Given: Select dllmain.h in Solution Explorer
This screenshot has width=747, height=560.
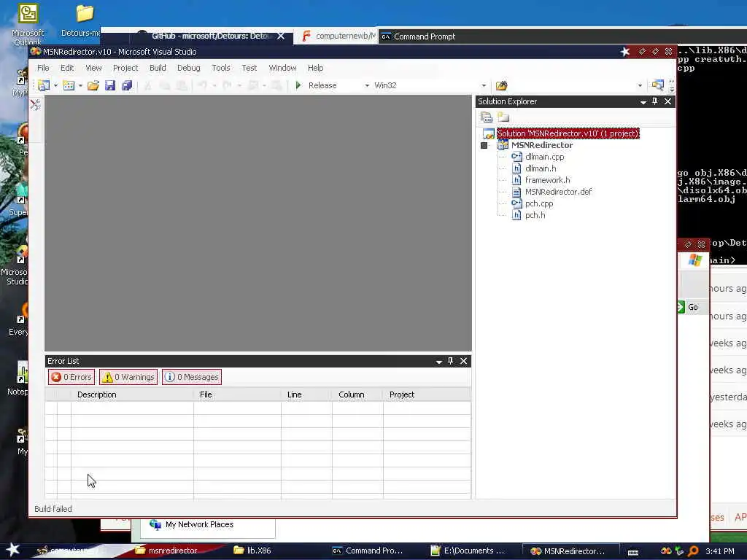Looking at the screenshot, I should 541,168.
